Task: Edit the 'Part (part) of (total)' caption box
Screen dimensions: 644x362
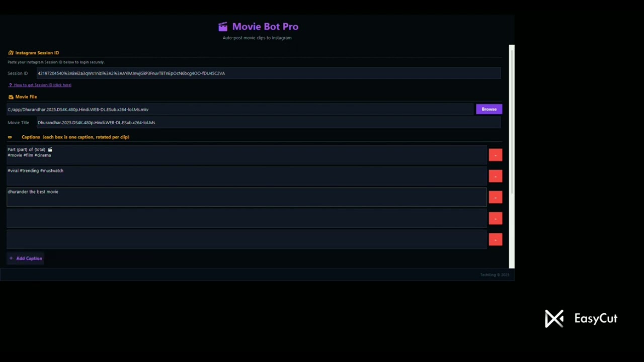Action: point(247,155)
